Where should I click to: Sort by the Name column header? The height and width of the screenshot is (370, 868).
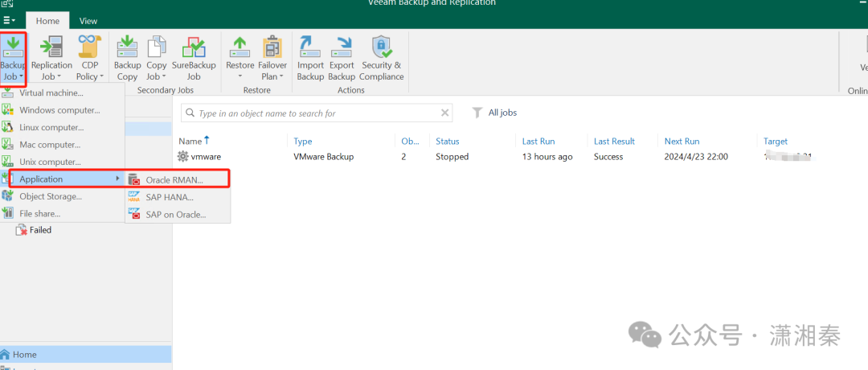[190, 142]
